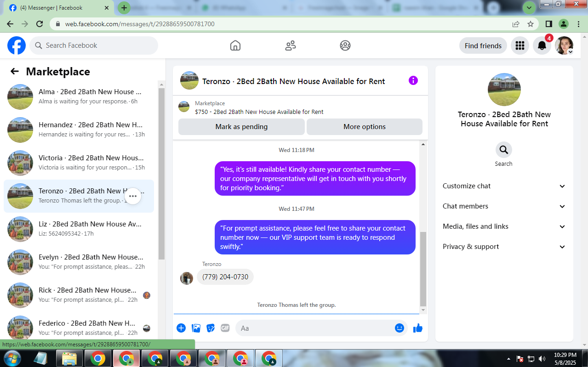Choose a sticker icon in composer
Viewport: 588px width, 367px height.
211,328
